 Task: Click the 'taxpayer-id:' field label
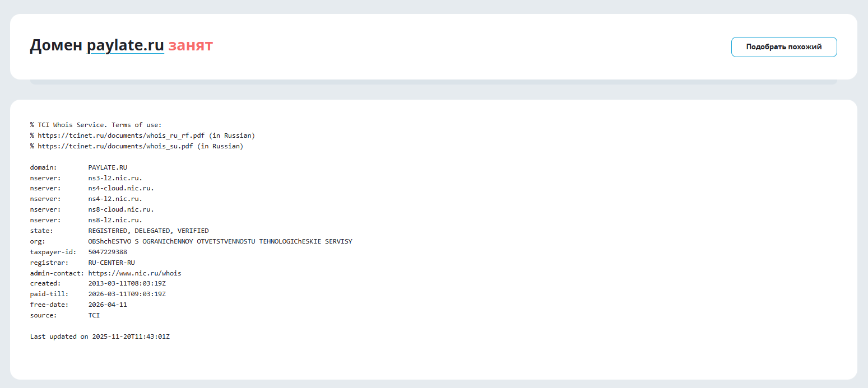click(53, 252)
